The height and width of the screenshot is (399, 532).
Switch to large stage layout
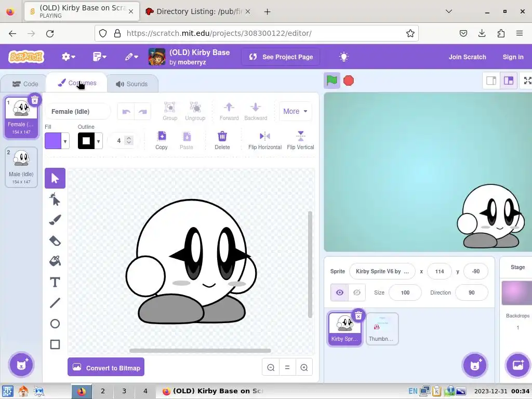[509, 81]
